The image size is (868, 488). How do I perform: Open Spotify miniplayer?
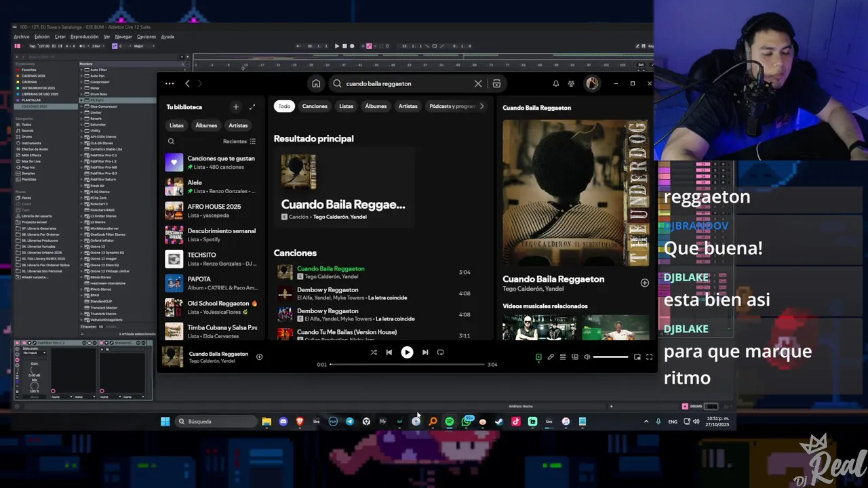637,357
